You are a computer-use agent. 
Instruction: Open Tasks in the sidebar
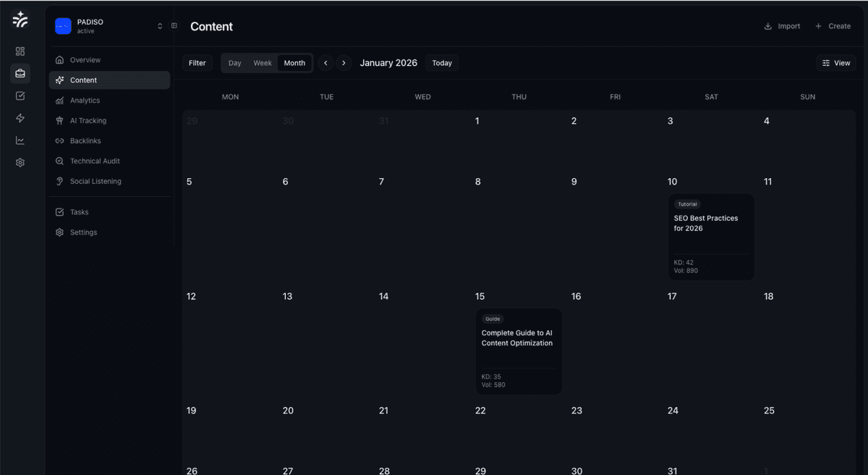[x=110, y=212]
